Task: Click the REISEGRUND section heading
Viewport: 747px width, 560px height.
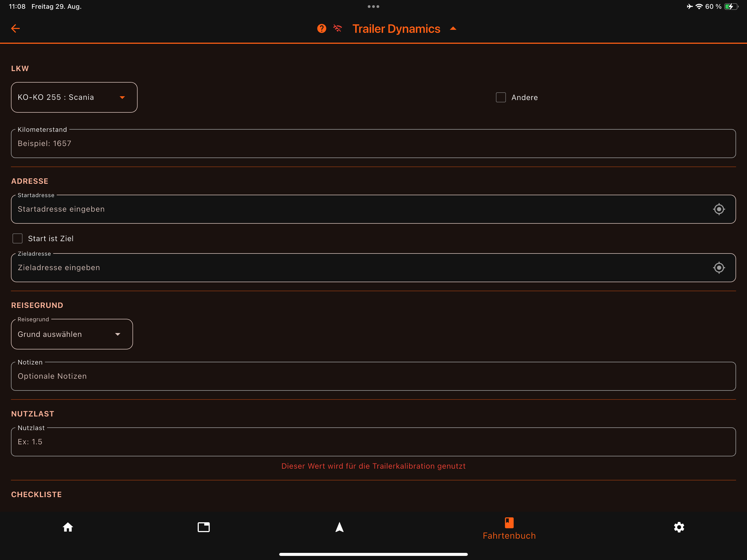Action: point(37,305)
